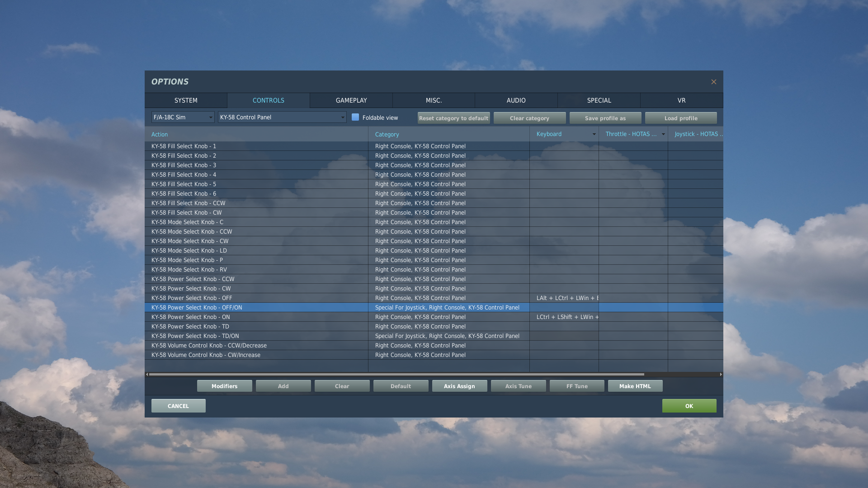Click the FF Tune button
This screenshot has height=488, width=868.
[x=577, y=386]
